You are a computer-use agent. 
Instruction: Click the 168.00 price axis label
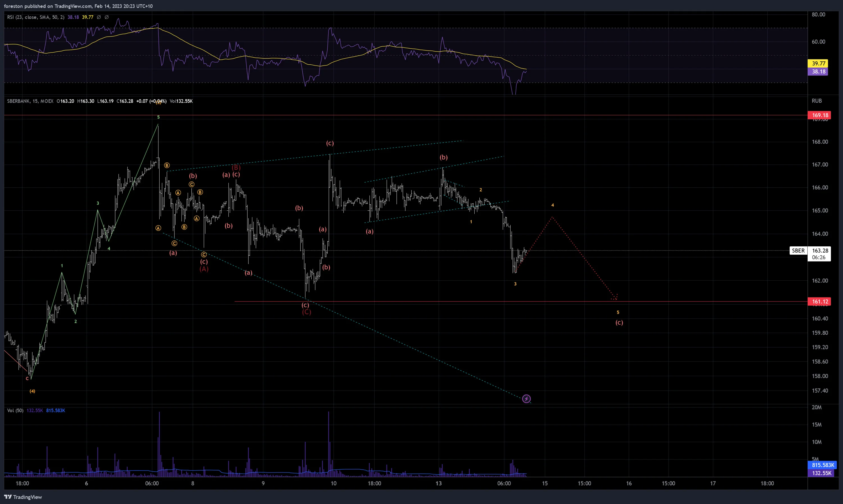[820, 142]
